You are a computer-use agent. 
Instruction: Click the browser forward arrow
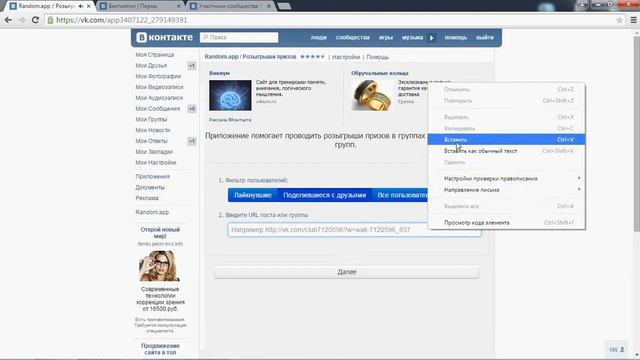coord(21,20)
